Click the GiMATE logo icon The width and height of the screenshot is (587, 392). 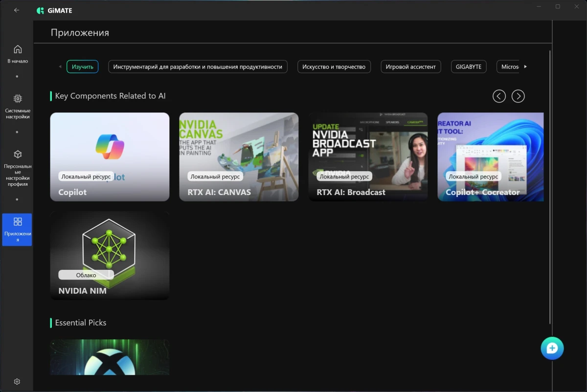pos(41,10)
